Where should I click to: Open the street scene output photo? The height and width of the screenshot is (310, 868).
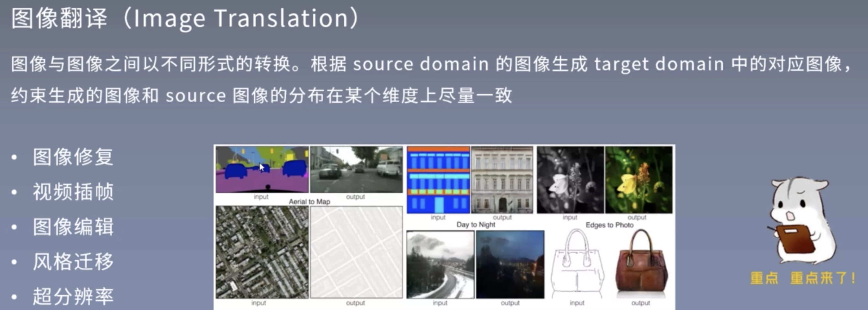point(356,170)
